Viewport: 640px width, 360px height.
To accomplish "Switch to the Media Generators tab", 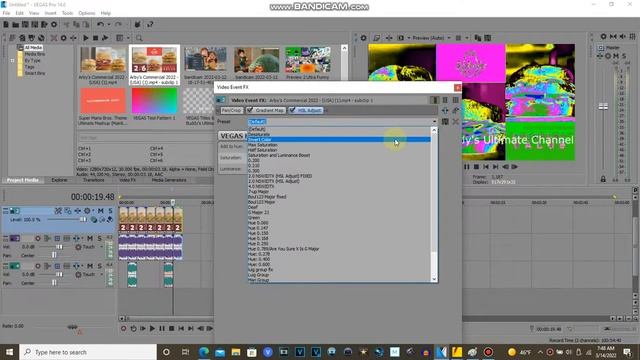I will click(169, 180).
